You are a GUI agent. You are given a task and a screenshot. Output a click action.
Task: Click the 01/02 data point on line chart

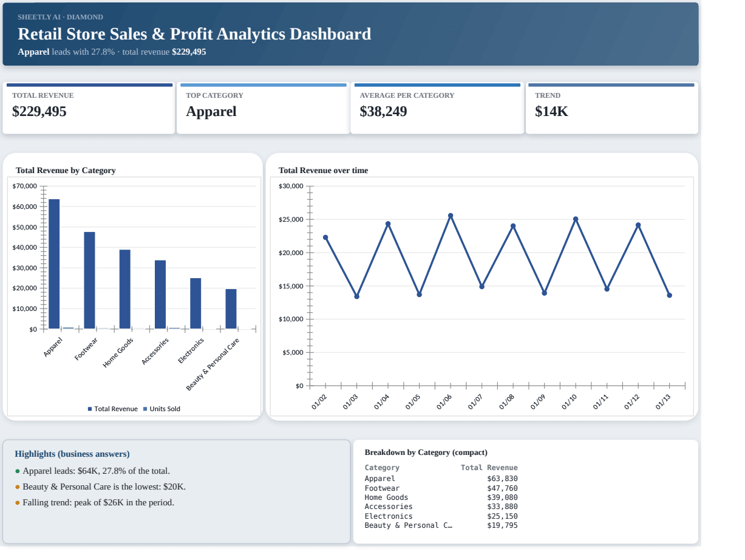pos(325,237)
